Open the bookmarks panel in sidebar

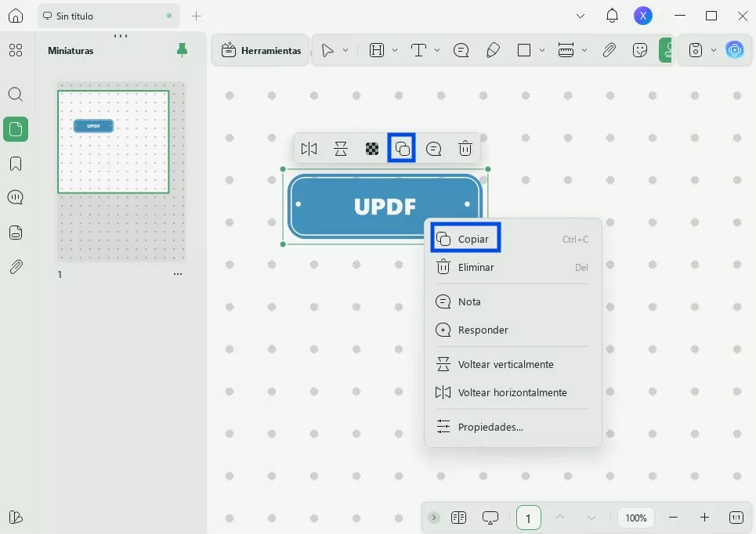pyautogui.click(x=16, y=164)
